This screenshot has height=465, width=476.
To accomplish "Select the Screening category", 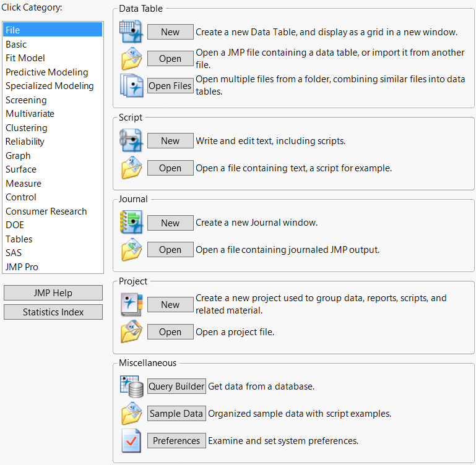I will [x=53, y=100].
